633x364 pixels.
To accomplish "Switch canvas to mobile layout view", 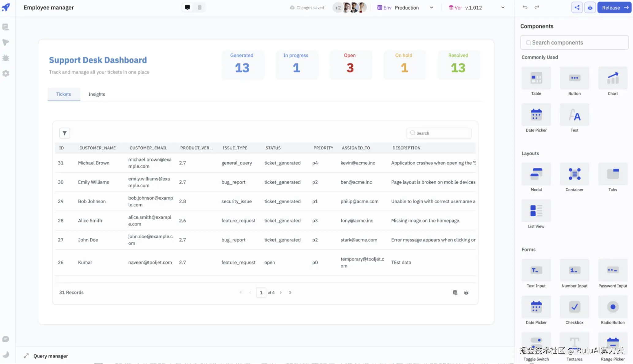I will coord(200,7).
